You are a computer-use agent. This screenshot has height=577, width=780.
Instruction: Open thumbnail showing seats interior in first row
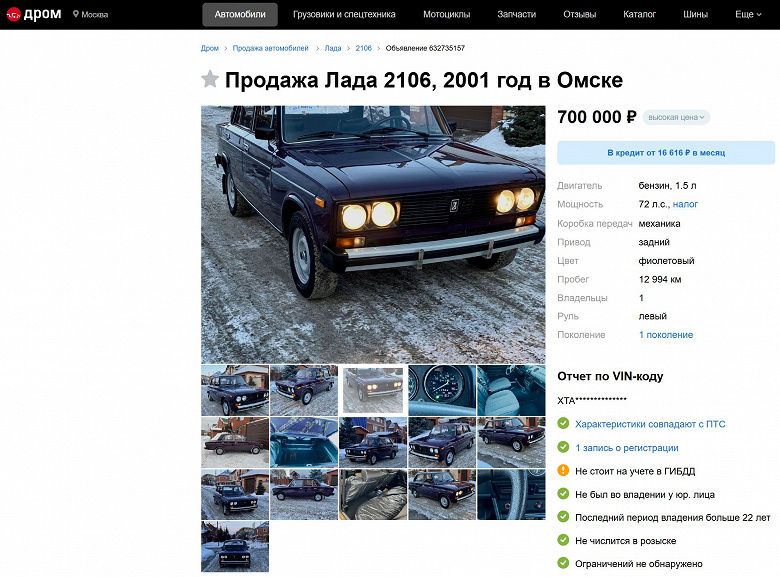(x=511, y=390)
